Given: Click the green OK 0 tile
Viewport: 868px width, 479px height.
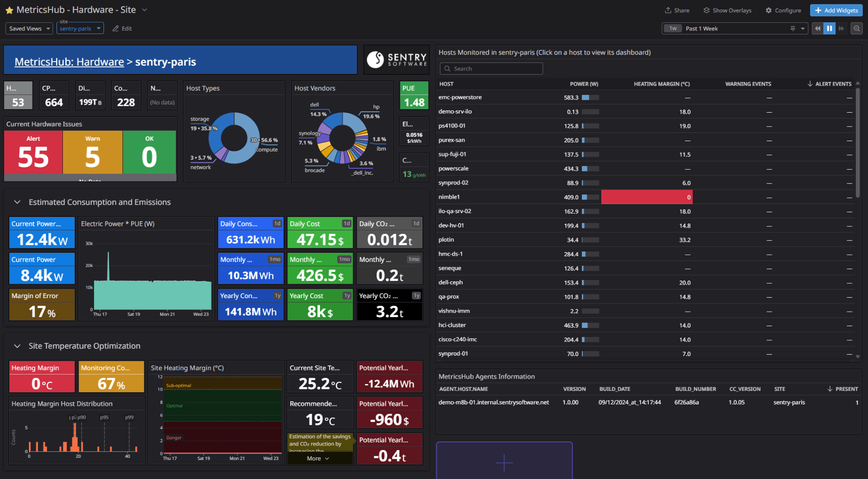Looking at the screenshot, I should pos(149,152).
